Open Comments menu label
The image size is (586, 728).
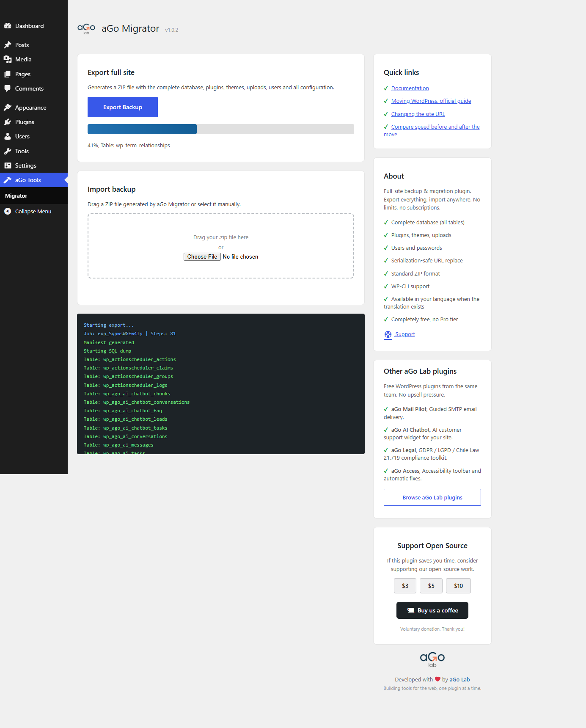[29, 88]
